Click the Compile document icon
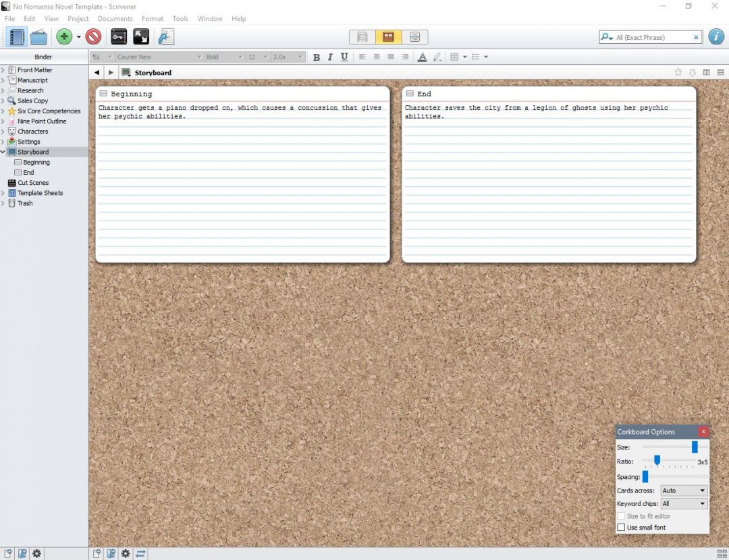 click(166, 36)
